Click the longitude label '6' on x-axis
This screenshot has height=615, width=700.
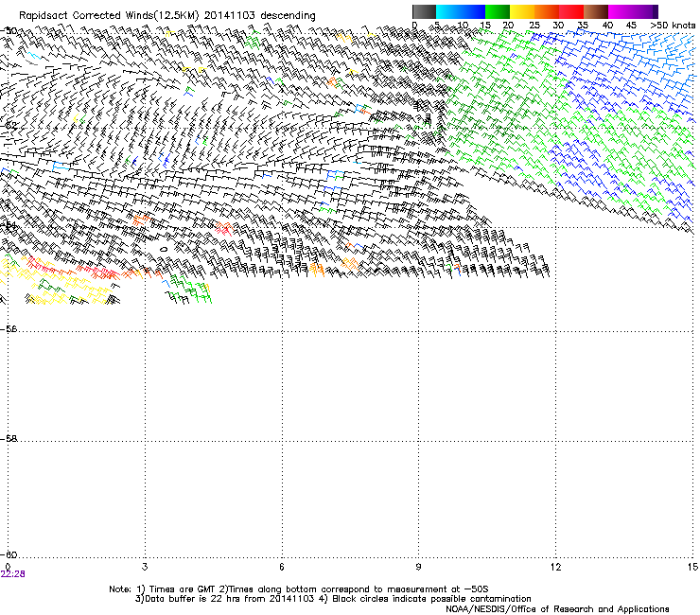282,567
